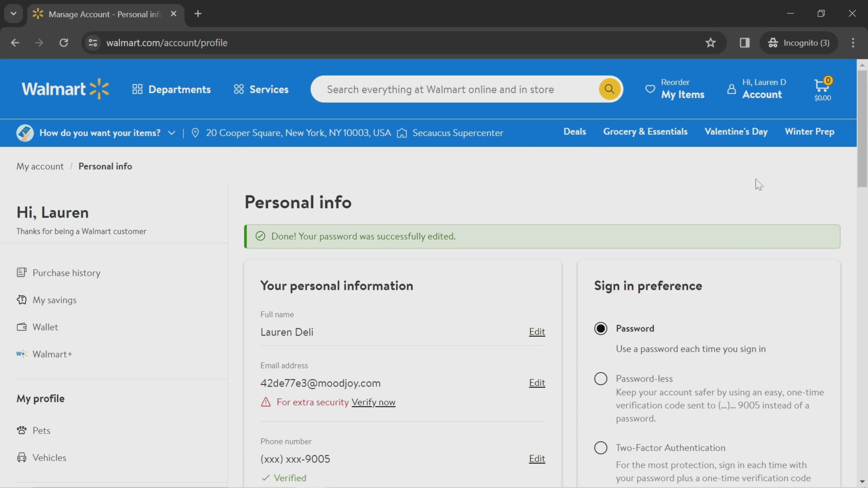This screenshot has height=488, width=868.
Task: Bookmark this page with star icon
Action: coord(711,43)
